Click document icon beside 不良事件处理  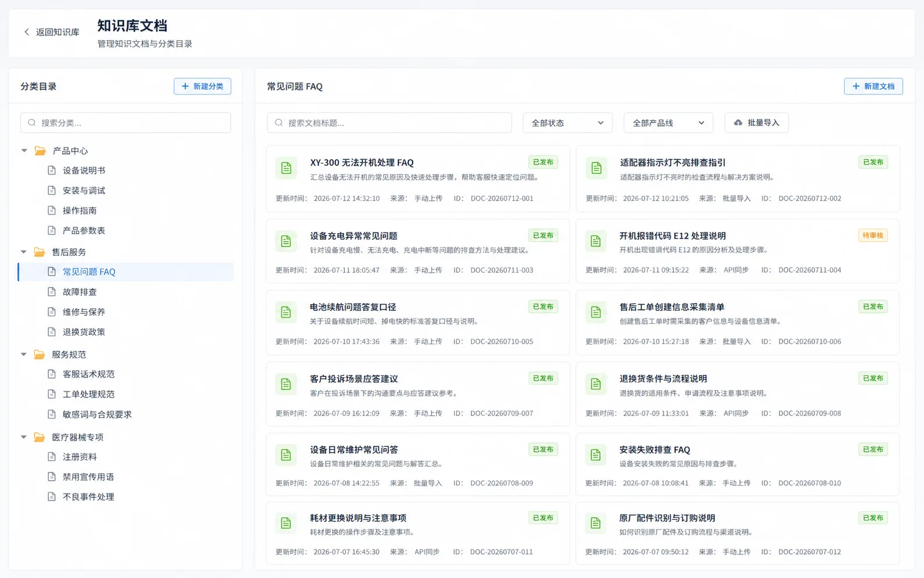click(x=52, y=496)
